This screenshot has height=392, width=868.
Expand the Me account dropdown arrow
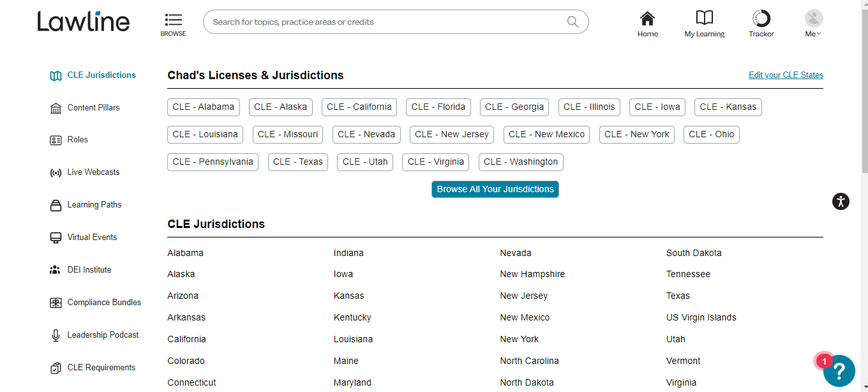(819, 34)
